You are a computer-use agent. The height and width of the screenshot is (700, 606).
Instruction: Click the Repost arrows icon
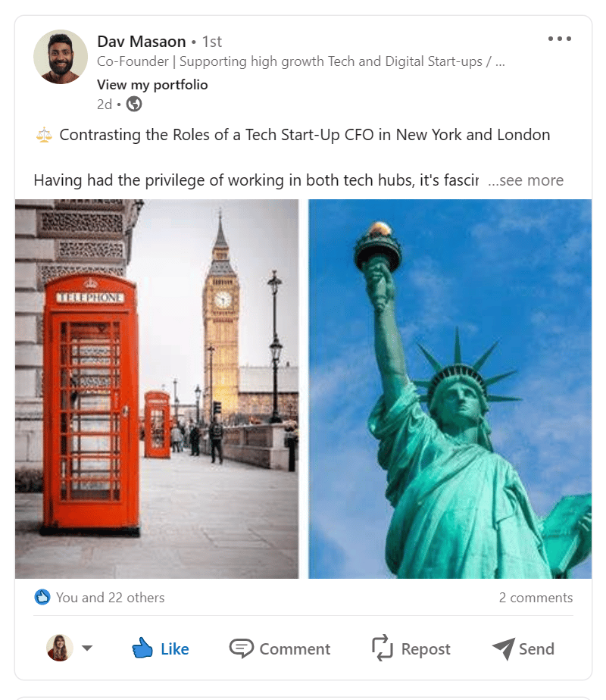point(383,648)
